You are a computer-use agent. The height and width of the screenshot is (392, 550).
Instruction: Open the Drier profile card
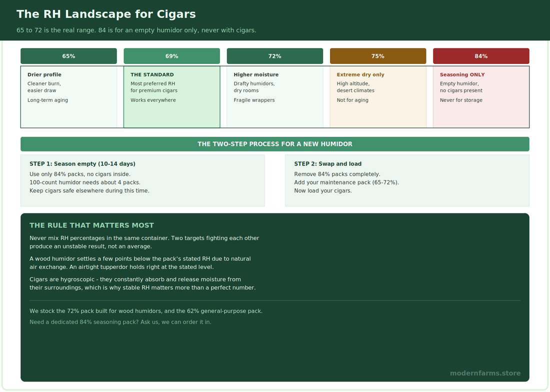pyautogui.click(x=69, y=97)
